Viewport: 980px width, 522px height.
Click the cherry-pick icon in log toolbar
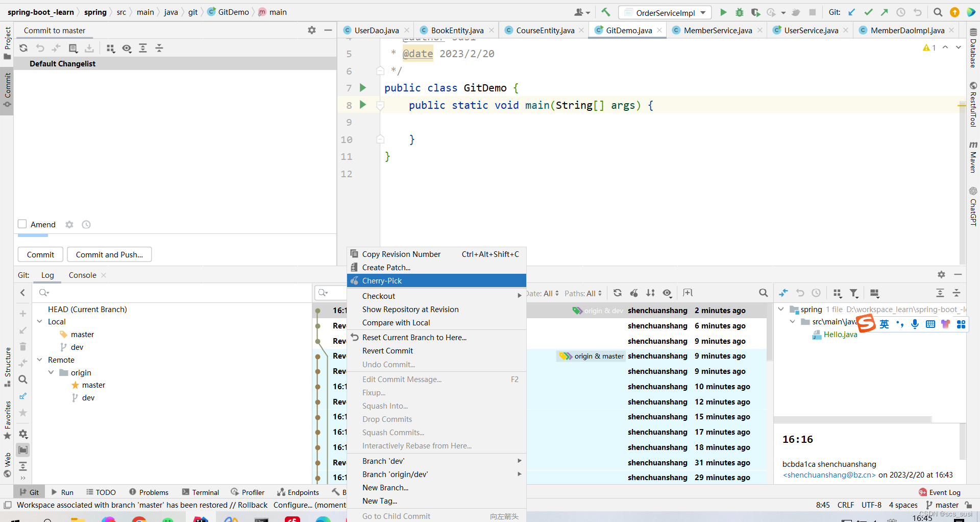[634, 293]
